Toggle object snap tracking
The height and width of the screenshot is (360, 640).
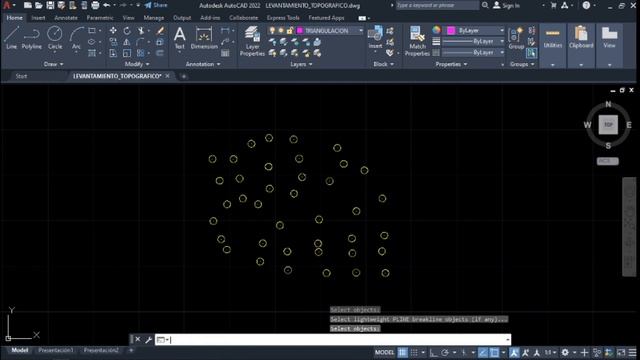click(483, 352)
